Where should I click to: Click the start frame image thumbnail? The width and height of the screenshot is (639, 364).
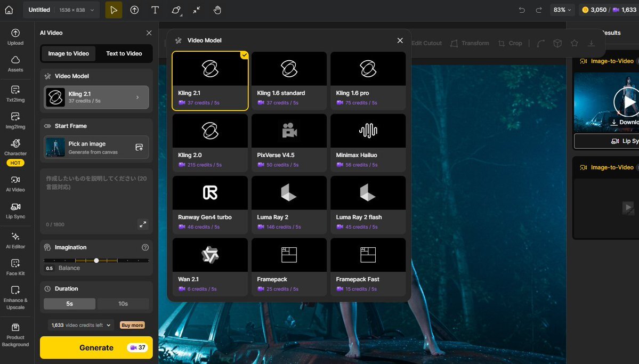pos(55,147)
